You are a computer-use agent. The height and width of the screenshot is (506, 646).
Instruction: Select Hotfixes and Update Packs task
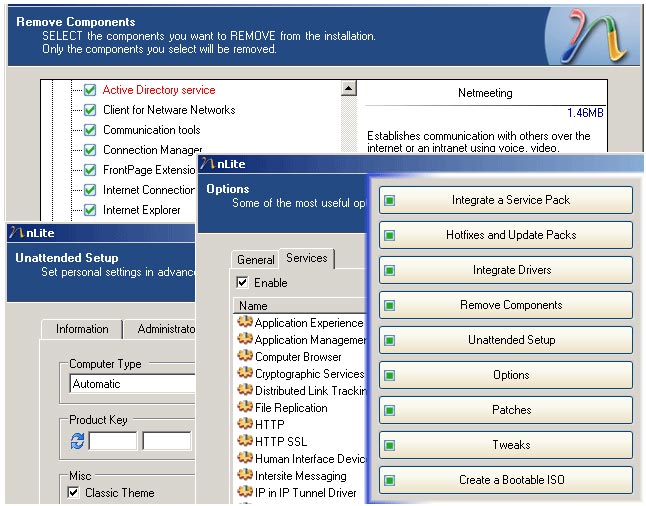coord(506,235)
